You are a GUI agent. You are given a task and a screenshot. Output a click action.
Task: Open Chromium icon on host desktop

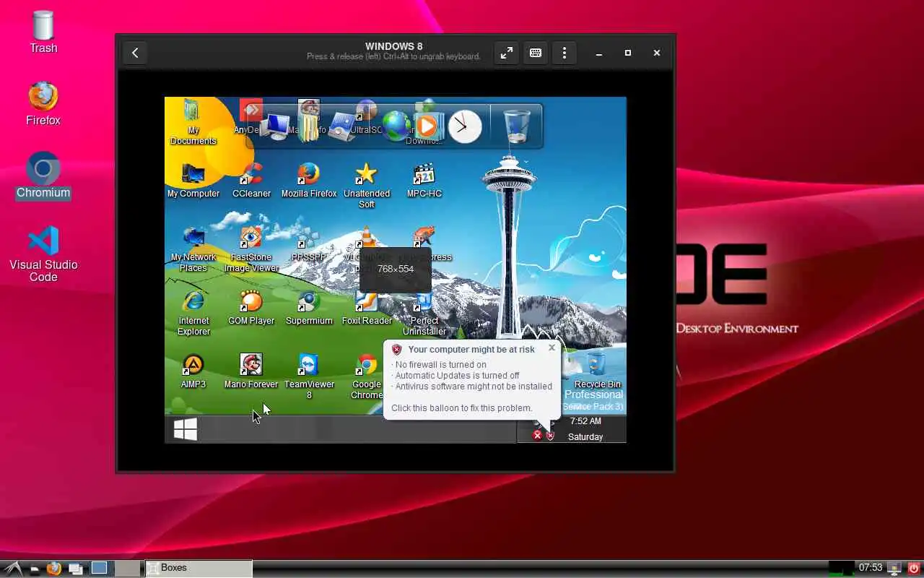[43, 176]
